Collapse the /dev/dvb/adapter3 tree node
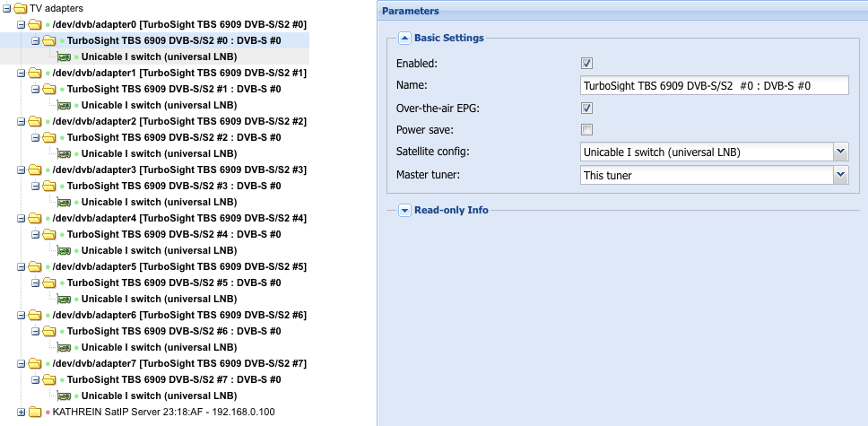The image size is (868, 426). point(21,170)
